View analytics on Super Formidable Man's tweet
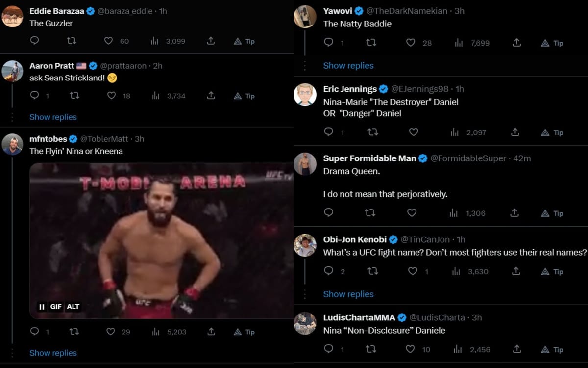This screenshot has height=368, width=588. (454, 213)
